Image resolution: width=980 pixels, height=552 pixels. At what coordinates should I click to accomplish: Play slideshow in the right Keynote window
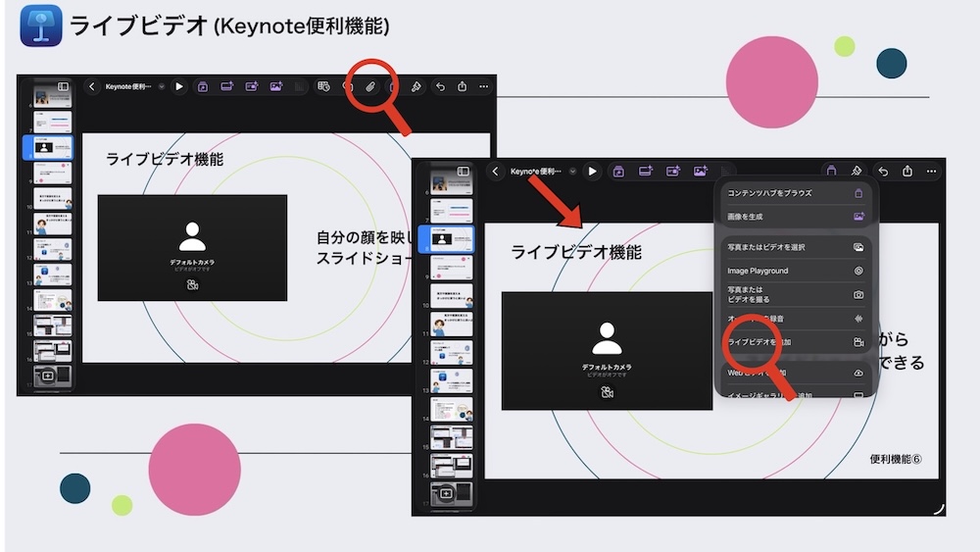pos(592,171)
